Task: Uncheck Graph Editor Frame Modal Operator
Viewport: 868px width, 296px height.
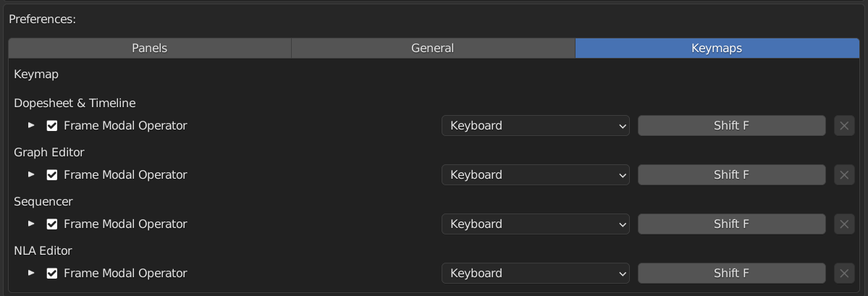Action: click(52, 175)
